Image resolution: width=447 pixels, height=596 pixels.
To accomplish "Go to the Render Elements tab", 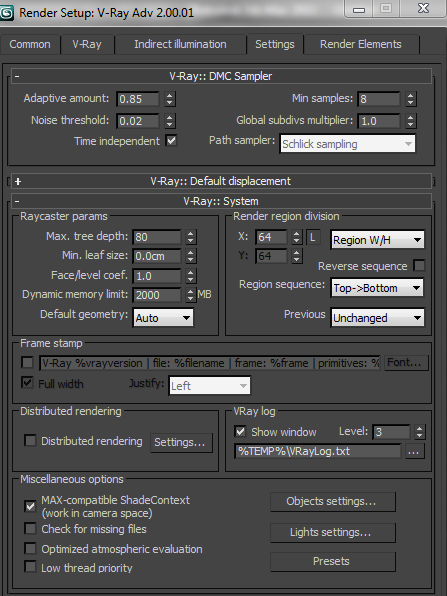I will click(x=360, y=44).
